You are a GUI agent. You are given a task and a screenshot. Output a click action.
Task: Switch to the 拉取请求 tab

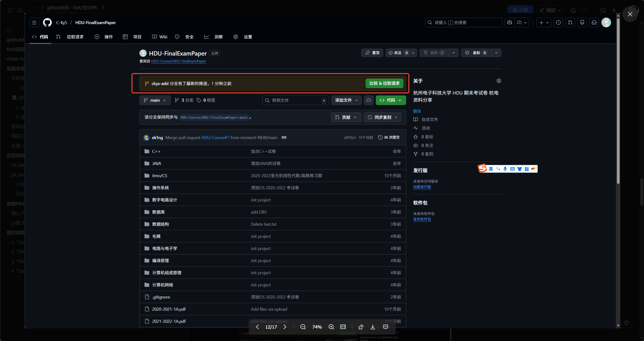point(75,37)
